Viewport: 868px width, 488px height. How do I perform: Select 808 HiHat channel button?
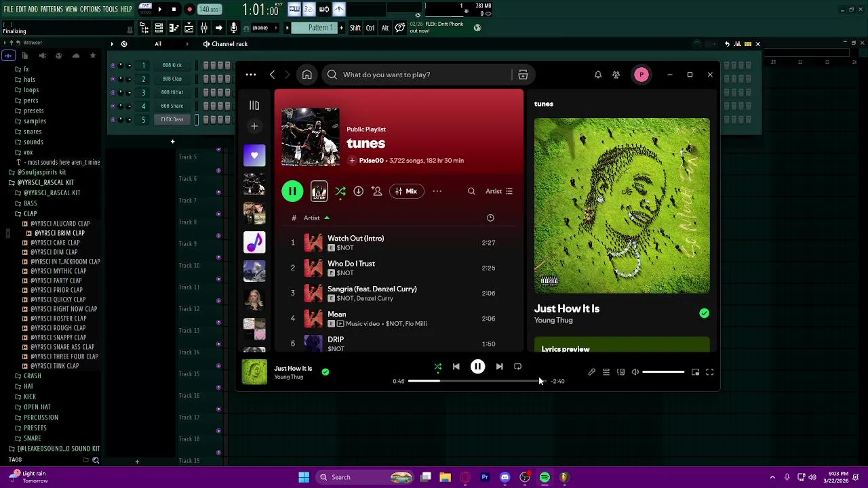(x=172, y=92)
